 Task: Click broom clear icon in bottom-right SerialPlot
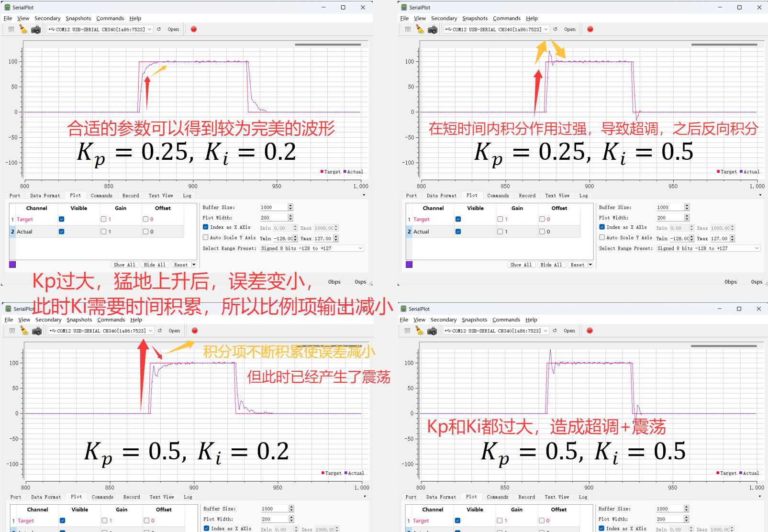[419, 331]
